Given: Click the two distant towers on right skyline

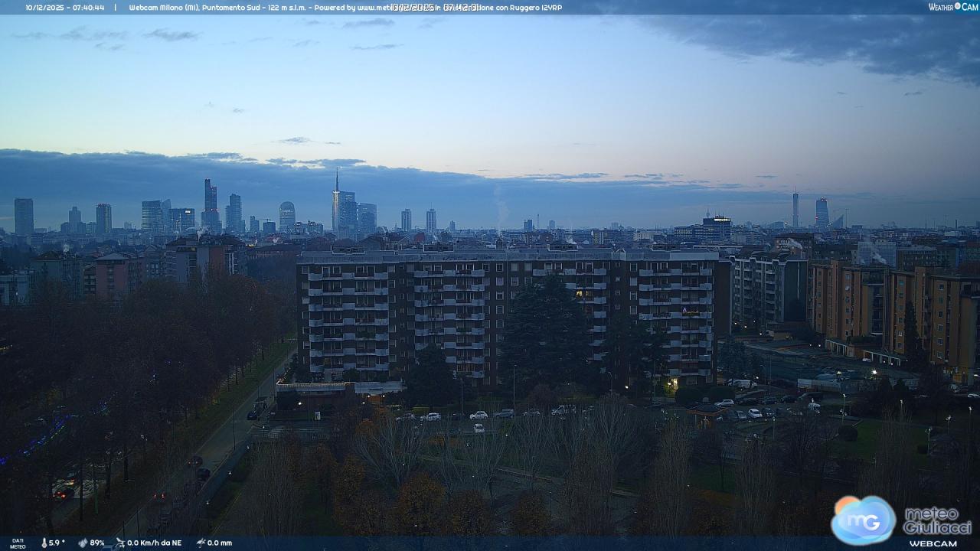Looking at the screenshot, I should click(808, 210).
